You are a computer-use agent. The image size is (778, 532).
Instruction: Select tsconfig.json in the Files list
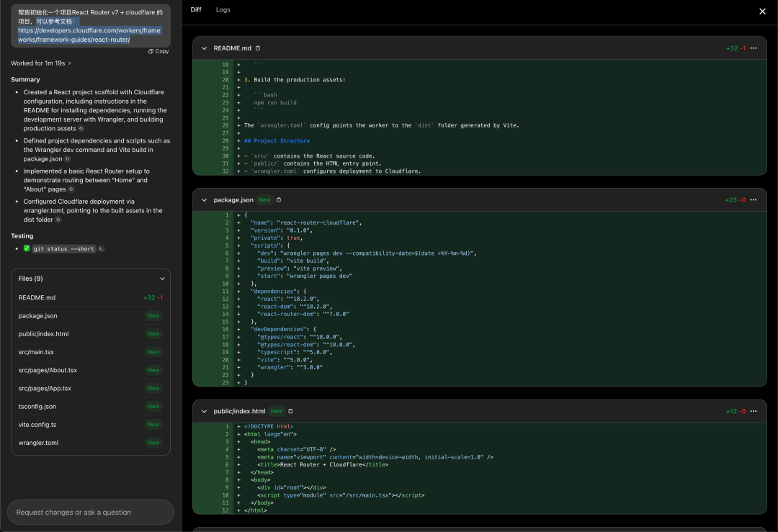[x=90, y=406]
